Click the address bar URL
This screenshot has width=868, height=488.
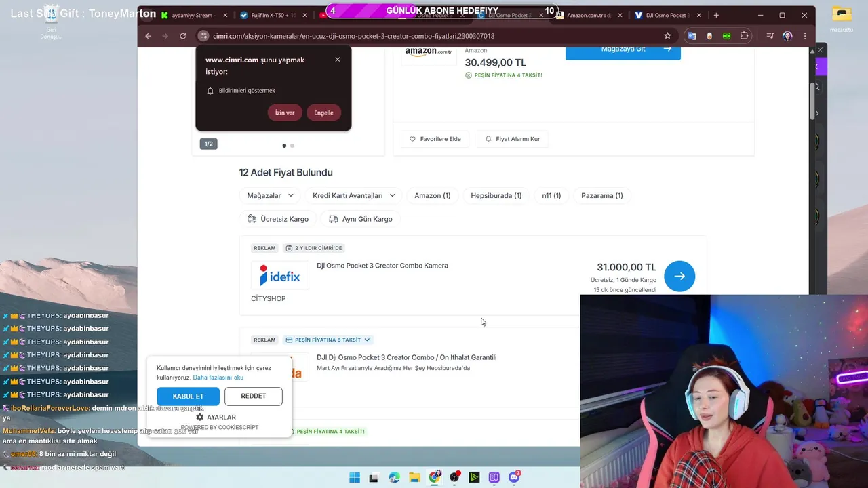click(x=353, y=36)
